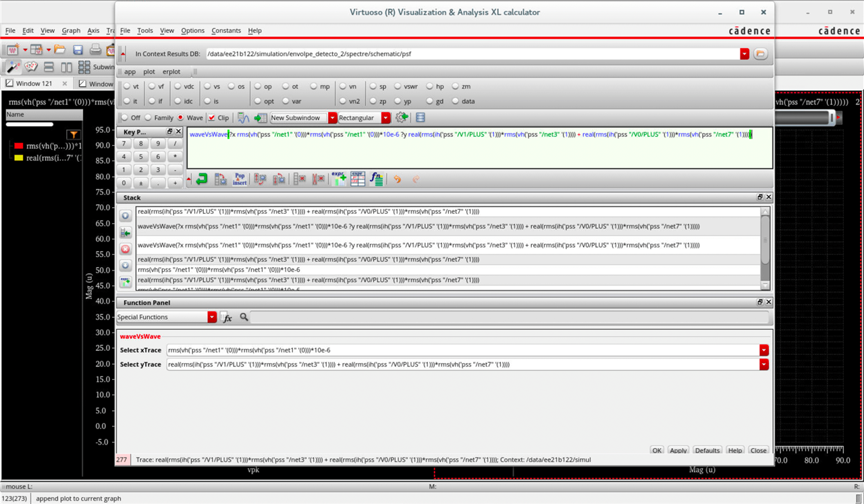Open the calculator Help menu
Viewport: 864px width, 504px height.
pos(254,30)
